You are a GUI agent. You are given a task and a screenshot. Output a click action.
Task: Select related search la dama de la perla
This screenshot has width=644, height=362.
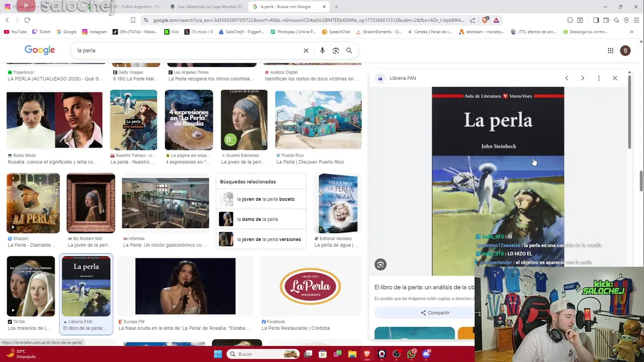pyautogui.click(x=261, y=219)
